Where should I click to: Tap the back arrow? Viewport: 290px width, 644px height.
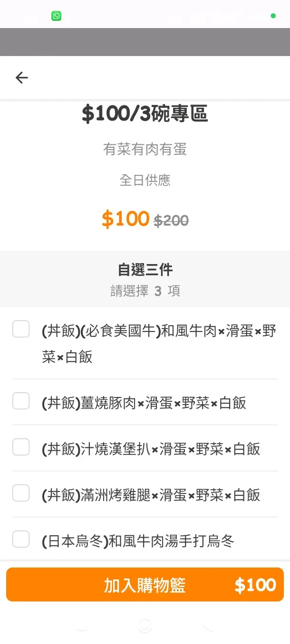[x=22, y=78]
